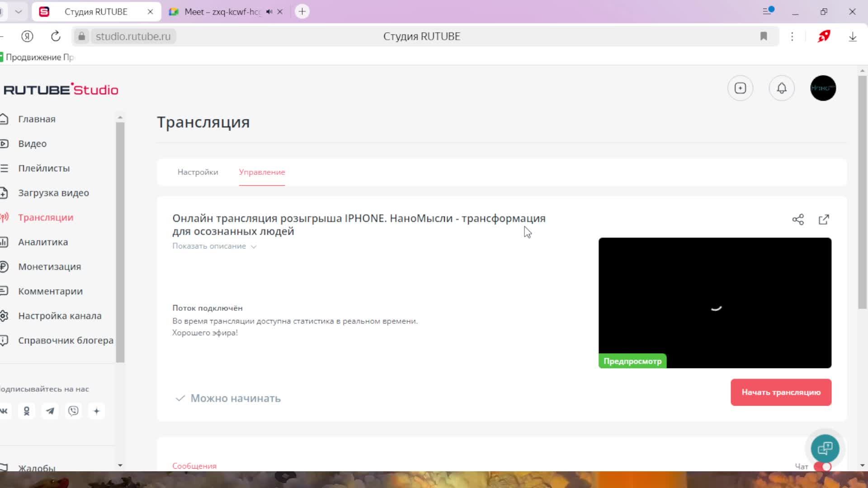Screen dimensions: 868x488
Task: Click the sidebar scrollbar thumb
Action: click(120, 242)
